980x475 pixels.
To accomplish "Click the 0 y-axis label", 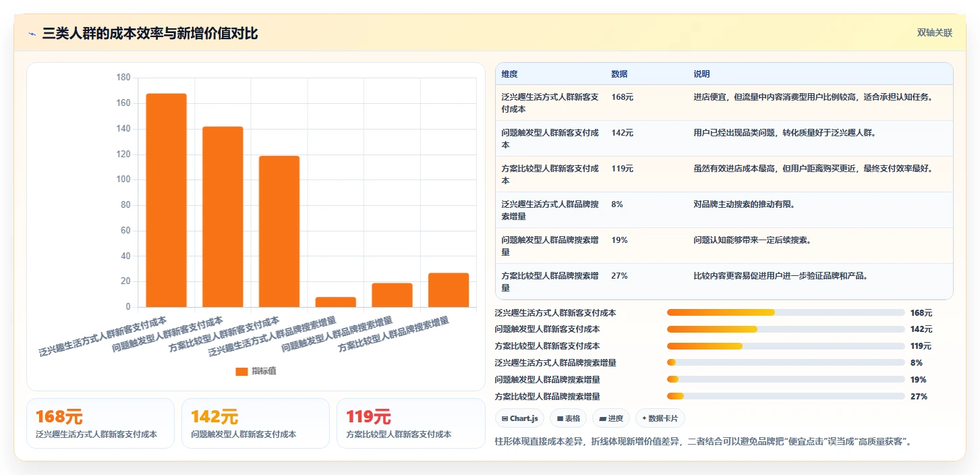I will pyautogui.click(x=128, y=307).
